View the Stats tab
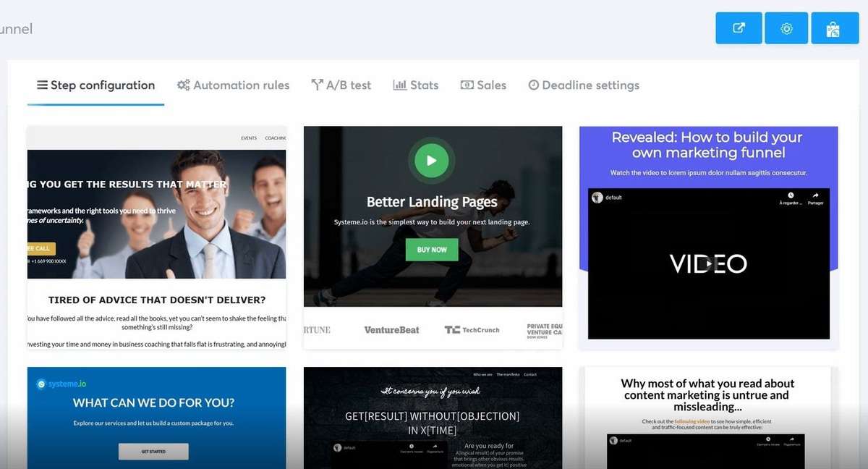Screen dimensions: 868x469 (416, 85)
